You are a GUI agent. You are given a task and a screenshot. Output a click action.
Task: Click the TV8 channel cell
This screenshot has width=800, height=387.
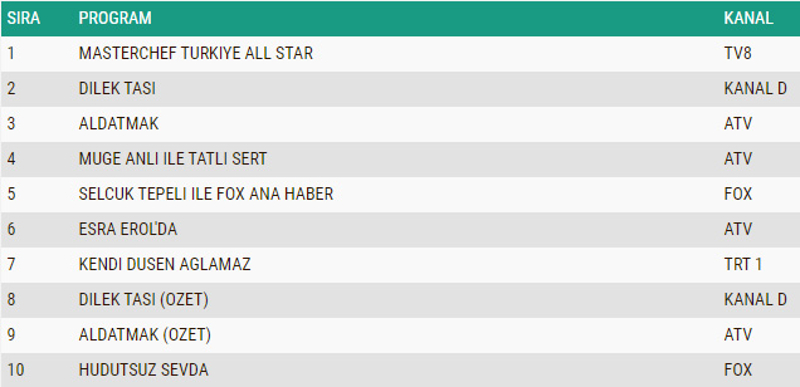tap(737, 54)
